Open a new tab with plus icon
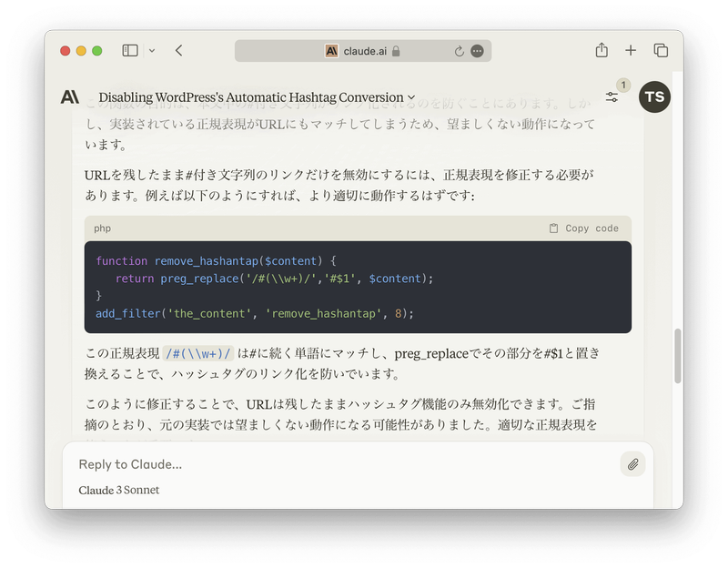The width and height of the screenshot is (728, 568). coord(631,51)
